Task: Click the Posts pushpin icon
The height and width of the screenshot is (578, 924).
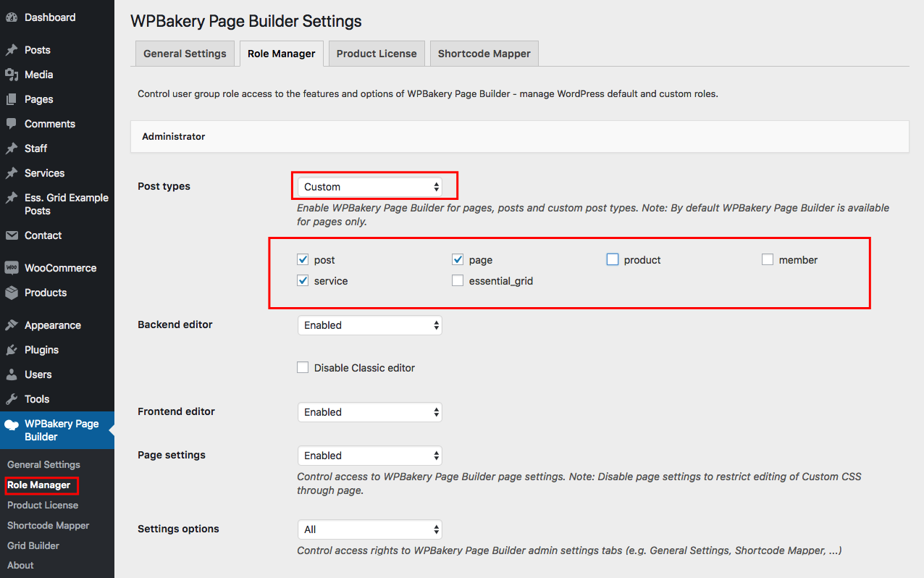Action: [x=12, y=50]
